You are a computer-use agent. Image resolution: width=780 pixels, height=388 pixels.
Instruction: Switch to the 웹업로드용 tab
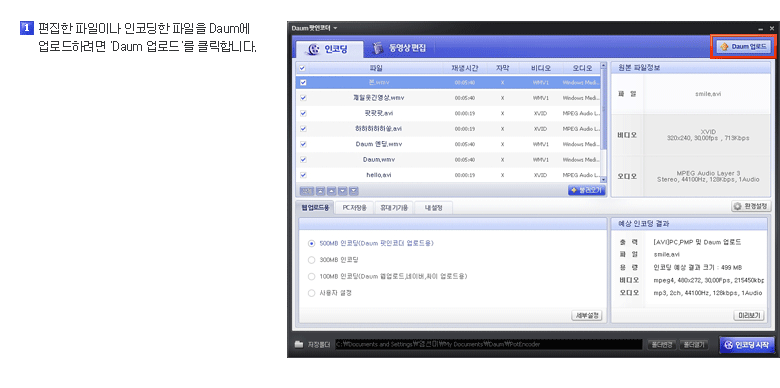pyautogui.click(x=314, y=208)
